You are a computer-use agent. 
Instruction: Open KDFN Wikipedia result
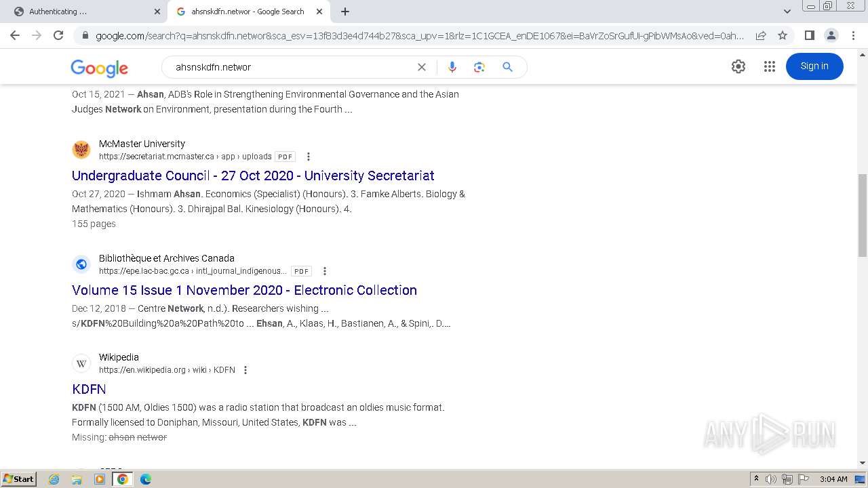89,389
